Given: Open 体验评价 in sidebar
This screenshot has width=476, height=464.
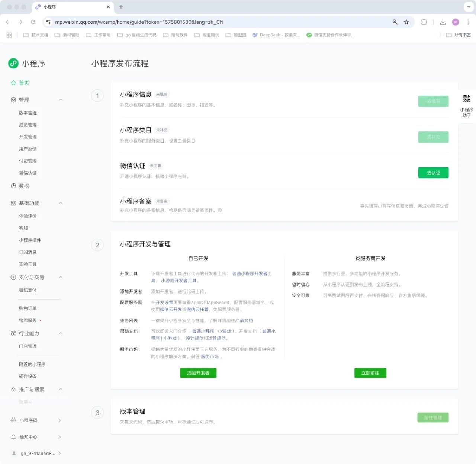Looking at the screenshot, I should tap(28, 216).
